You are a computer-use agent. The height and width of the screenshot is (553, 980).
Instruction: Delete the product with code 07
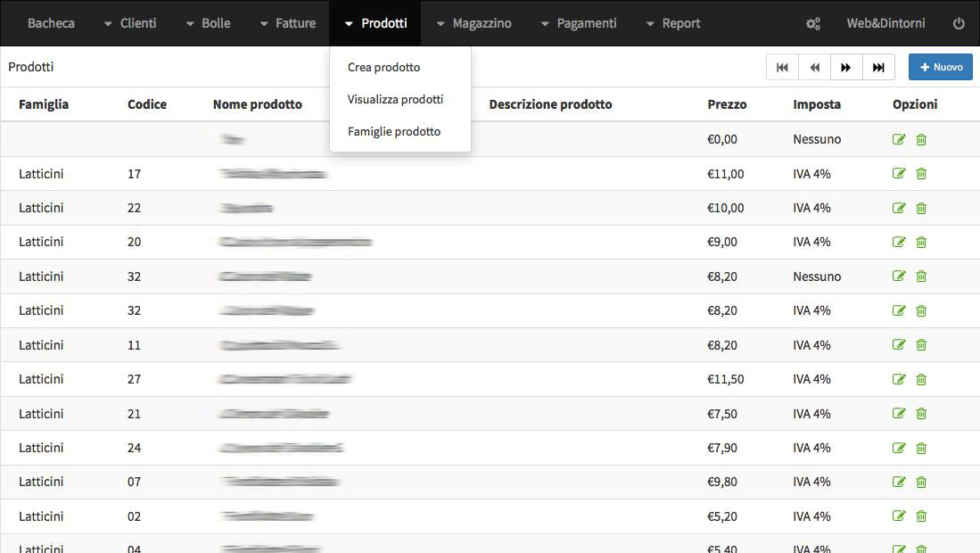point(921,482)
